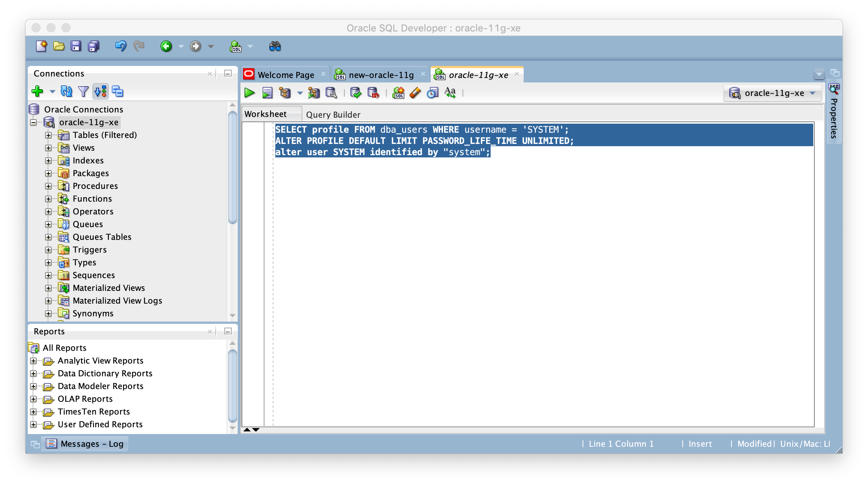Image resolution: width=868 pixels, height=485 pixels.
Task: Open SQL Worksheet icon in main toolbar
Action: click(236, 46)
